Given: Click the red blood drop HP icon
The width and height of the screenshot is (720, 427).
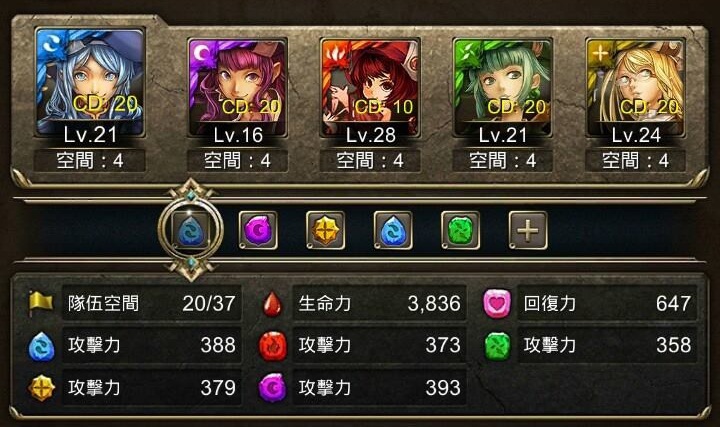Looking at the screenshot, I should [272, 303].
